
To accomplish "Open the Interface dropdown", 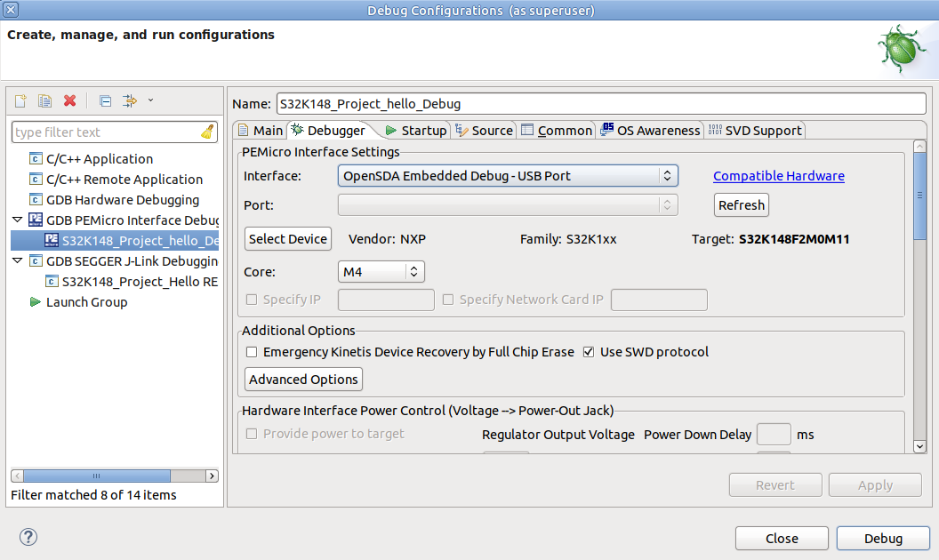I will tap(666, 175).
